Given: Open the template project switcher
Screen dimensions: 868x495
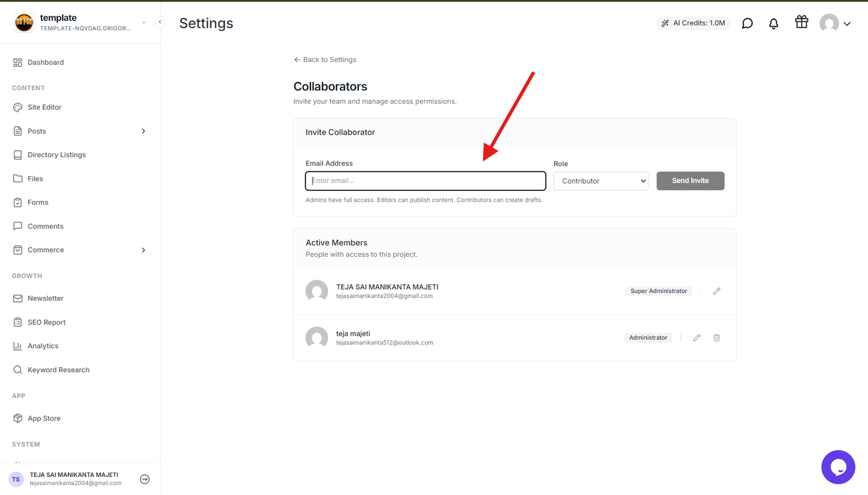Looking at the screenshot, I should click(x=80, y=22).
